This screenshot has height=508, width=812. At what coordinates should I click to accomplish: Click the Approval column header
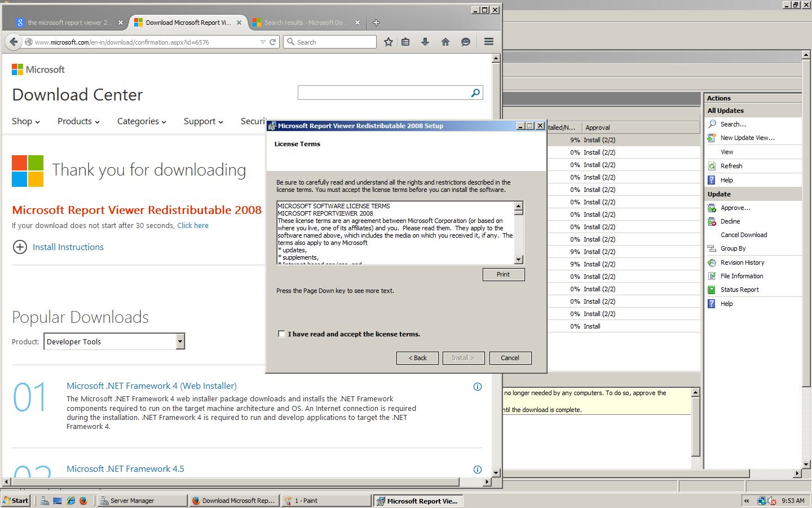tap(641, 128)
